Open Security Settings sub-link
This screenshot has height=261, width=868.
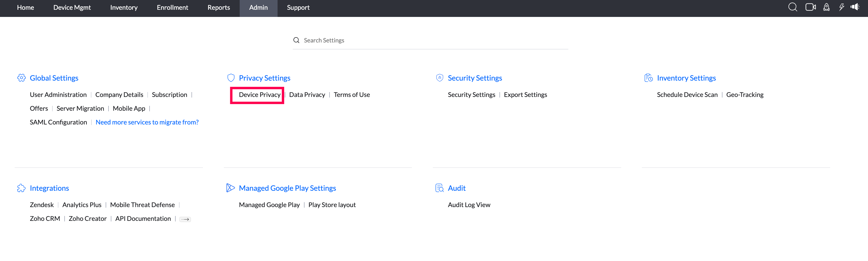[471, 95]
